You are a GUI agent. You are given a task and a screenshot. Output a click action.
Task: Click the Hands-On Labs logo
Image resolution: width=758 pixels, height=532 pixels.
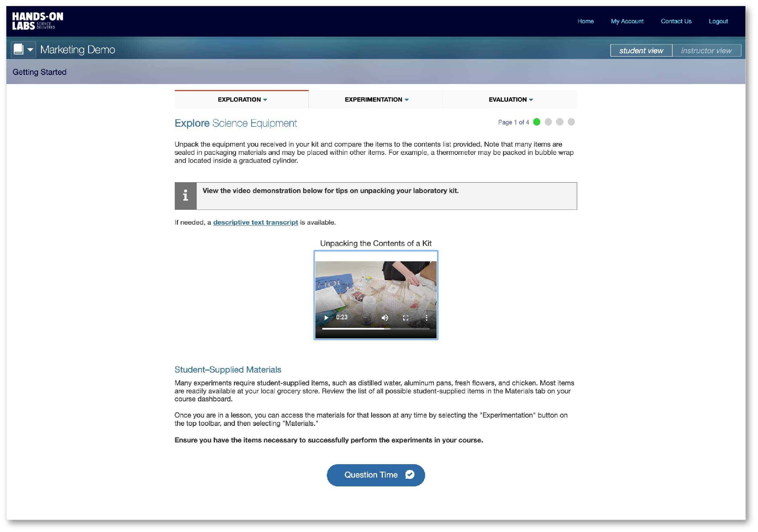pyautogui.click(x=37, y=21)
